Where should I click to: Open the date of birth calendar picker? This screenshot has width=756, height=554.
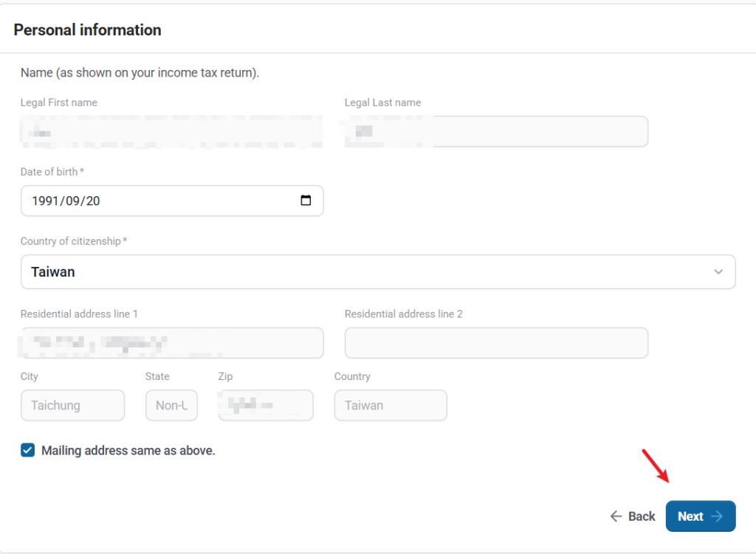(x=306, y=201)
